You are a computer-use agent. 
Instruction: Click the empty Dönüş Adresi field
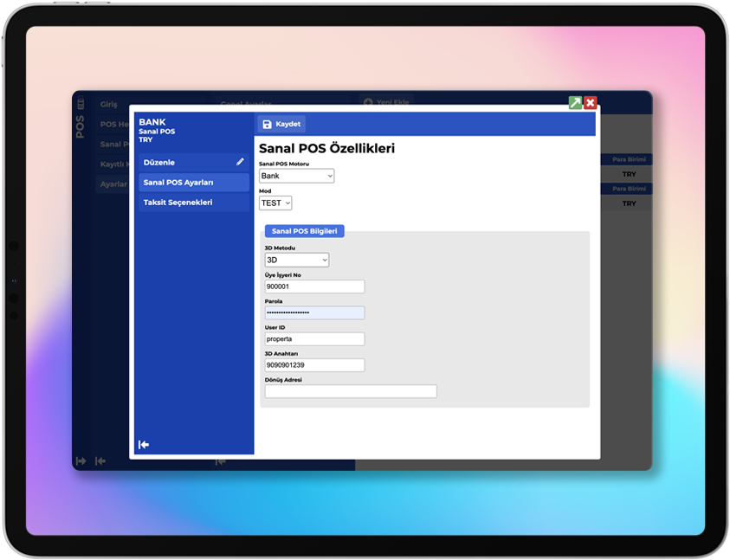(351, 391)
